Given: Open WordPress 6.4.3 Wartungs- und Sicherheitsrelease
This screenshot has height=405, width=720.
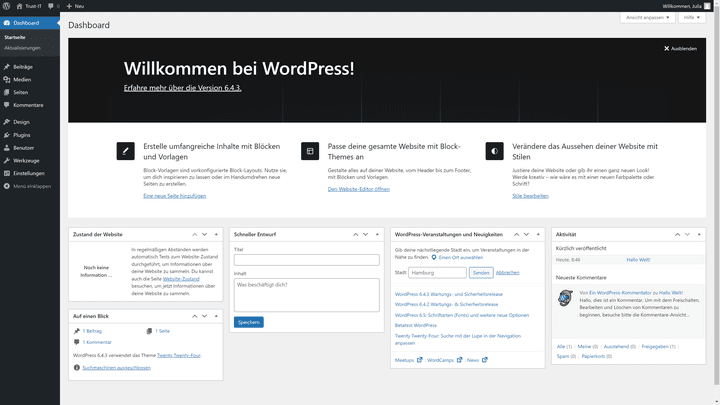Looking at the screenshot, I should 449,294.
